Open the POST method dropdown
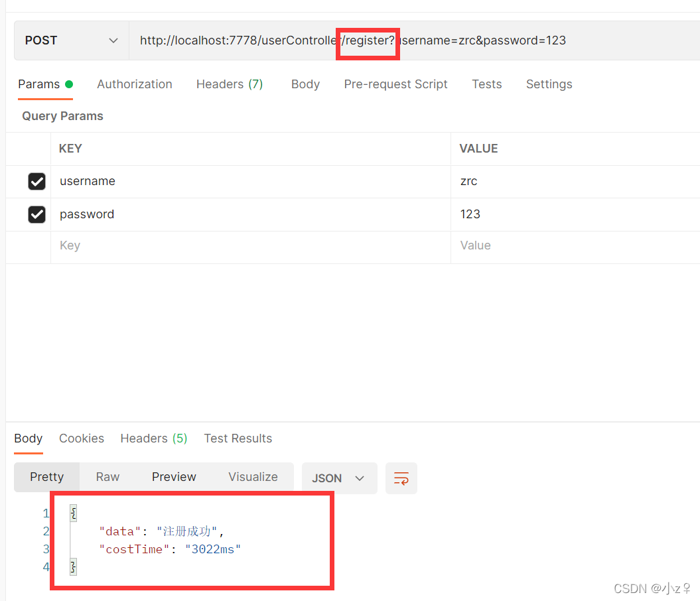This screenshot has width=700, height=601. pyautogui.click(x=72, y=40)
